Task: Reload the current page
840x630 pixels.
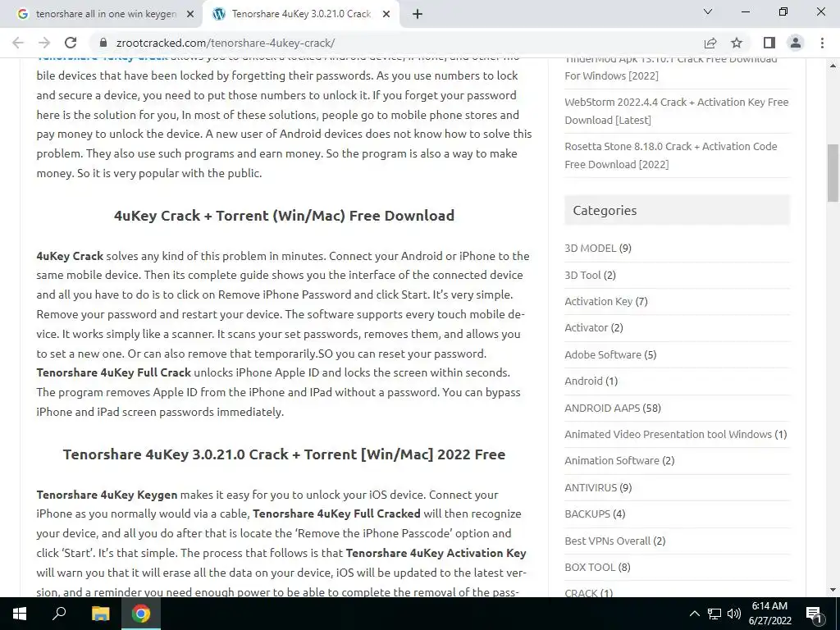Action: [71, 43]
